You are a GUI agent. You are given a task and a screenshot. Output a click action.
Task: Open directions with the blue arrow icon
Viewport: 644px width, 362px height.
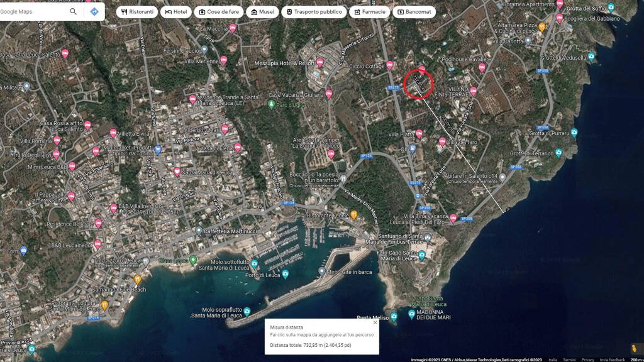pyautogui.click(x=94, y=11)
